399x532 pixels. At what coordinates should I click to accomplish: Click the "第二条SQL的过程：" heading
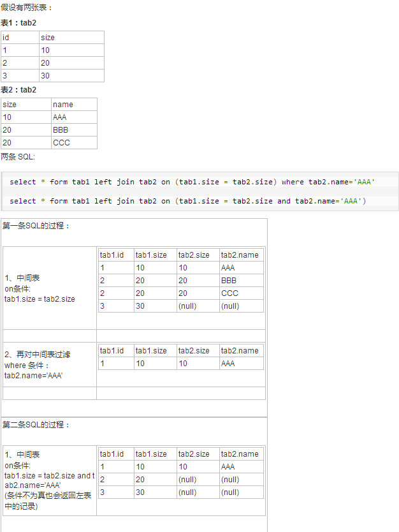click(36, 424)
